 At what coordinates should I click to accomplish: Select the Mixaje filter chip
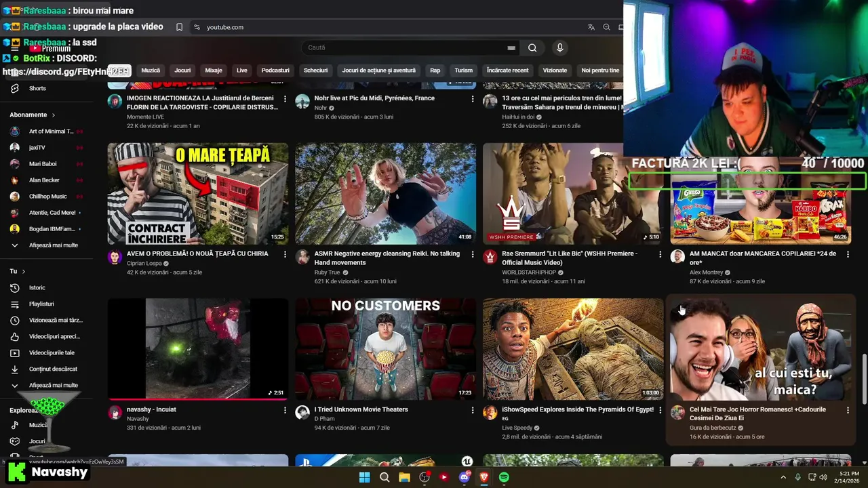[x=214, y=70]
